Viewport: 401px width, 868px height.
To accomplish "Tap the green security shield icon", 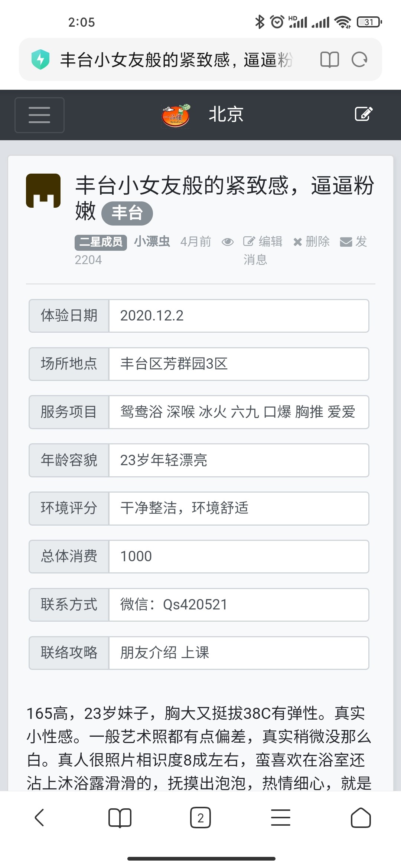I will pos(40,59).
